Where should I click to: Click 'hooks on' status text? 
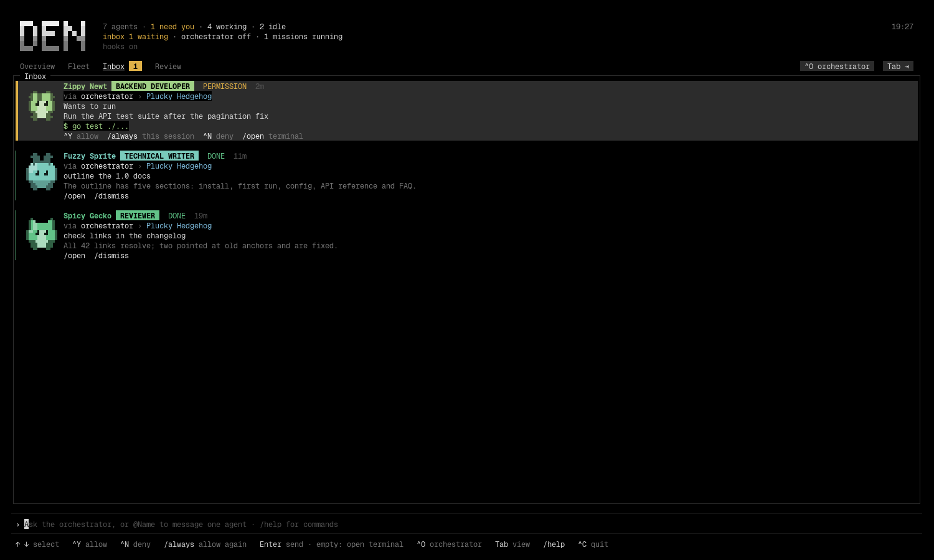(120, 47)
